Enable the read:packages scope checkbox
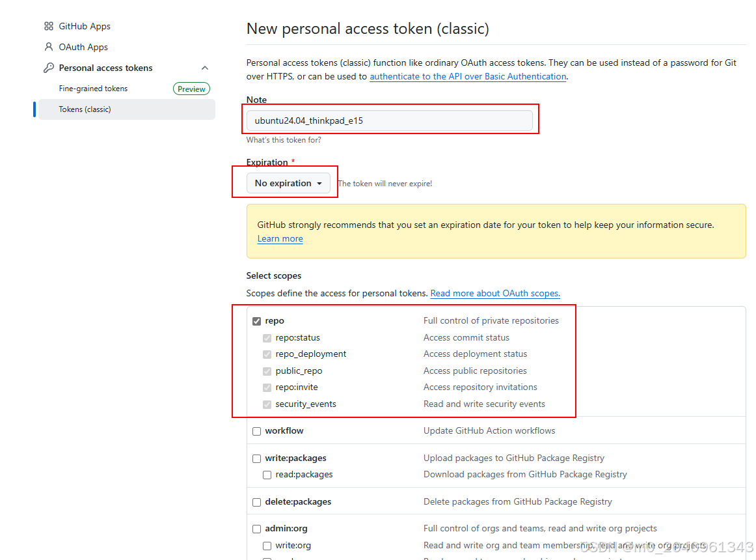The image size is (756, 560). tap(267, 475)
